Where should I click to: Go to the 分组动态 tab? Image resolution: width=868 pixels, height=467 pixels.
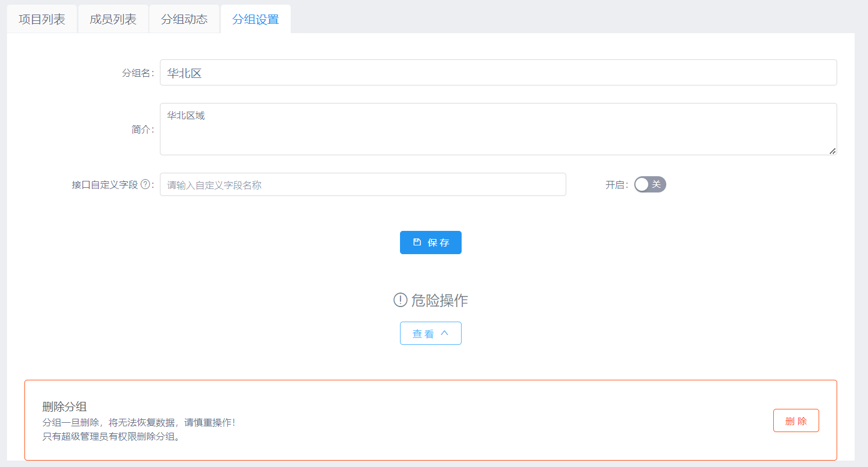(184, 19)
